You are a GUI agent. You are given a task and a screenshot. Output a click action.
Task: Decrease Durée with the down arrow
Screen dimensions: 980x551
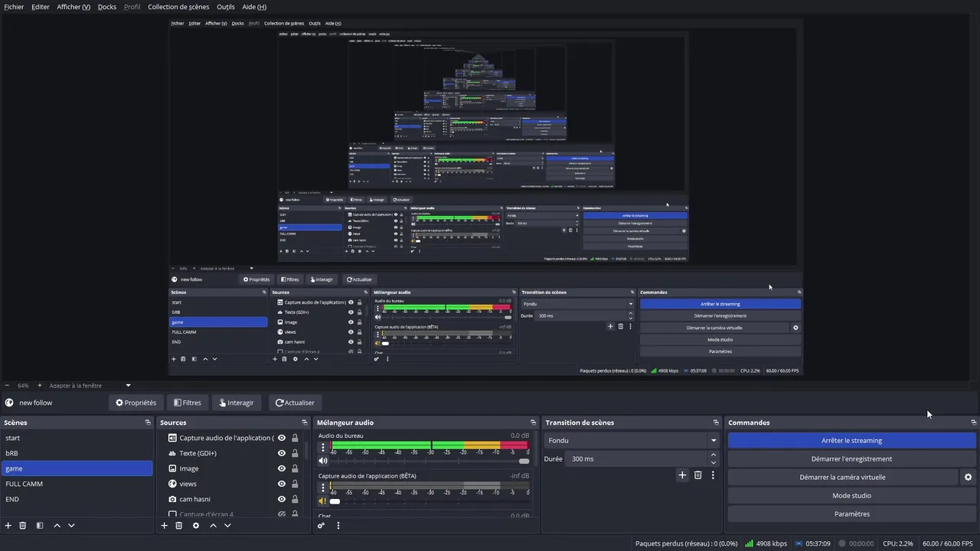coord(714,463)
